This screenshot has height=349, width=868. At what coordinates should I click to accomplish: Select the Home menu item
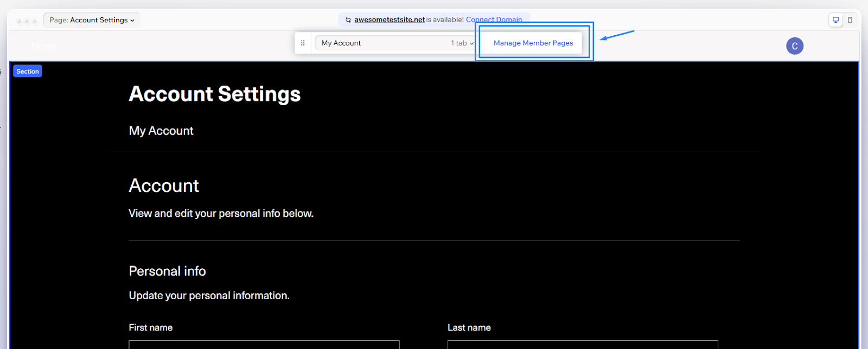[x=43, y=46]
